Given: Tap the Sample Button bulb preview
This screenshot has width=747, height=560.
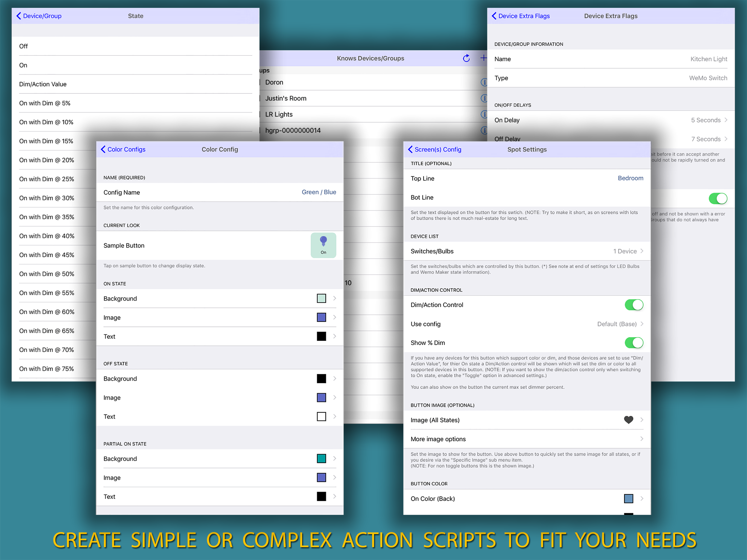Looking at the screenshot, I should tap(323, 245).
